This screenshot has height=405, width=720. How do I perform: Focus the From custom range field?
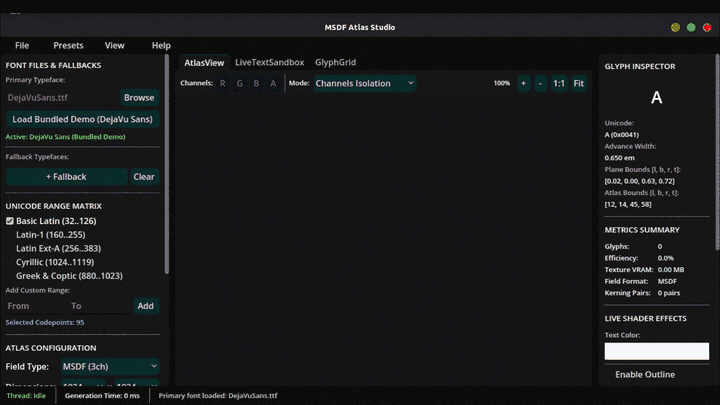[35, 306]
